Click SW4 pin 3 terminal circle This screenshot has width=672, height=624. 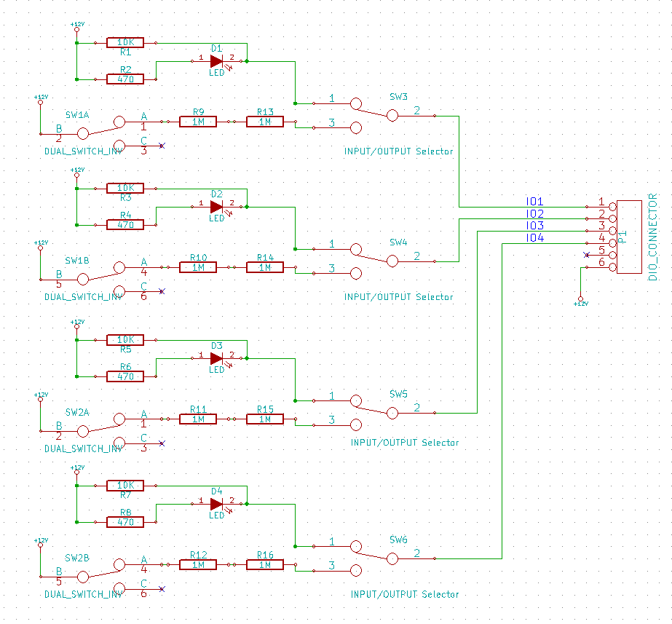pyautogui.click(x=356, y=274)
